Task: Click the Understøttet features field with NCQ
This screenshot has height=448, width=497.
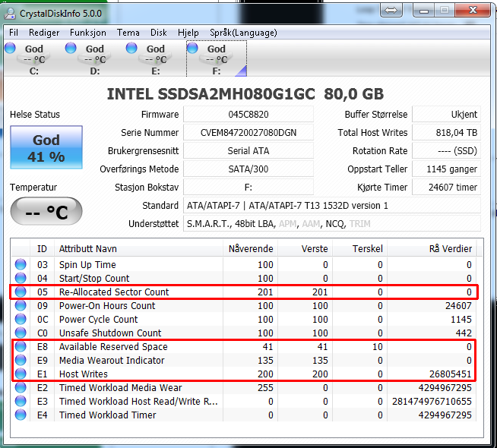Action: coord(332,224)
